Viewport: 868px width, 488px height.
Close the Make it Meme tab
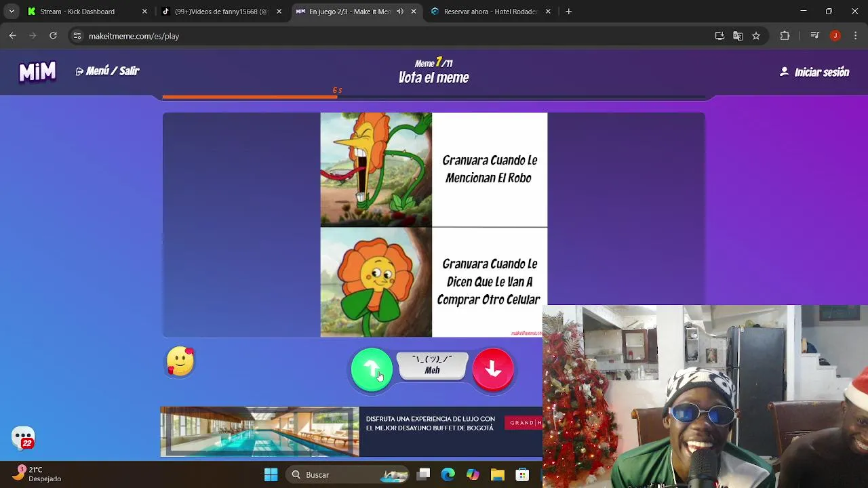[414, 12]
